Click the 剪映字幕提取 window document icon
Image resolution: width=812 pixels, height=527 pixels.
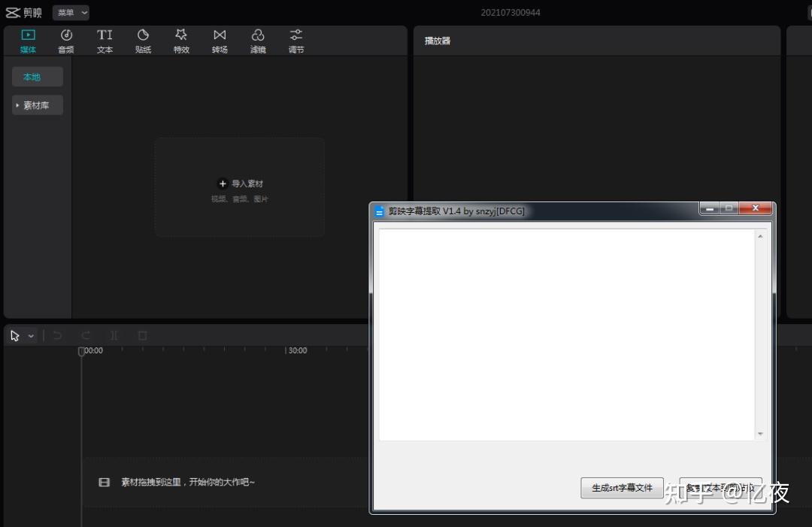coord(379,211)
